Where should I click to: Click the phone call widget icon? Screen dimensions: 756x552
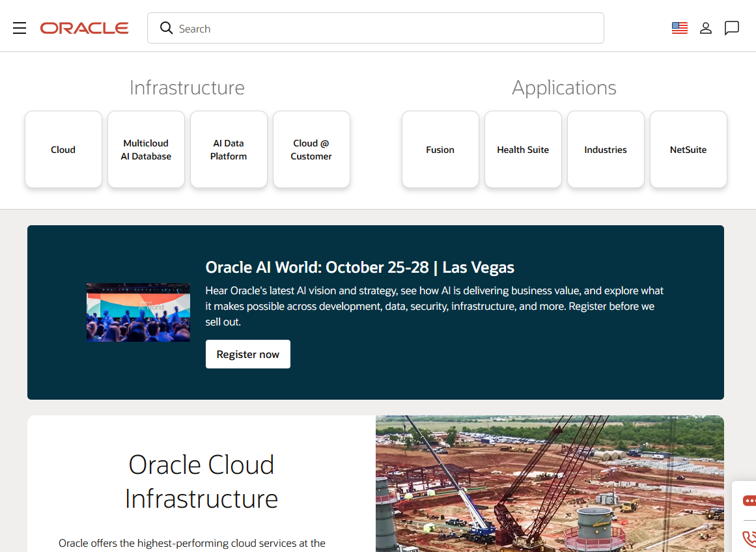749,538
